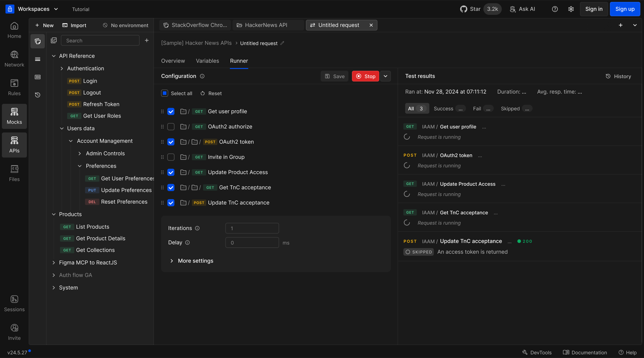Uncheck the Update TnC acceptance request

point(171,203)
